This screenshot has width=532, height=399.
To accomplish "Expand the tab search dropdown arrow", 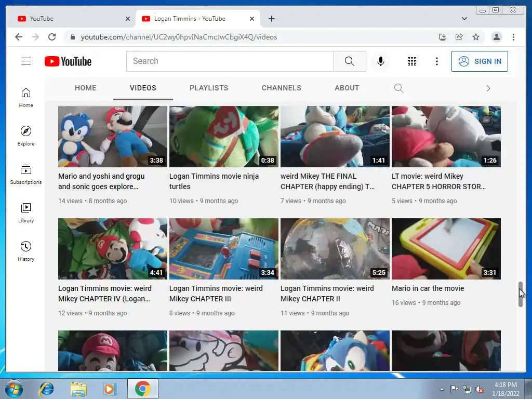I will (464, 19).
